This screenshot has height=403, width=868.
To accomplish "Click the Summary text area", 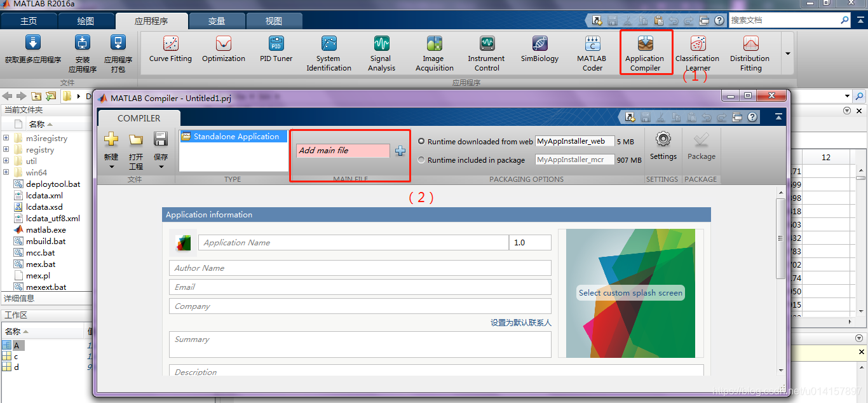I will (360, 345).
